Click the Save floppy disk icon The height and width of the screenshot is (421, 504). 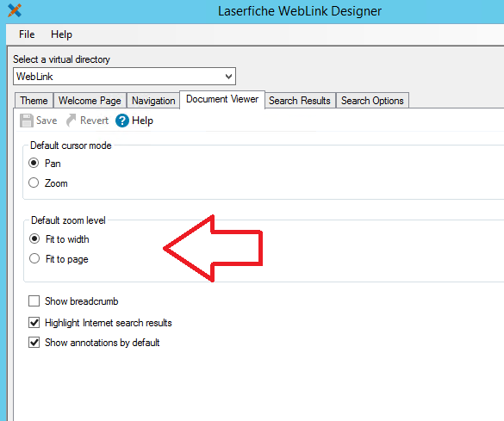[x=27, y=121]
